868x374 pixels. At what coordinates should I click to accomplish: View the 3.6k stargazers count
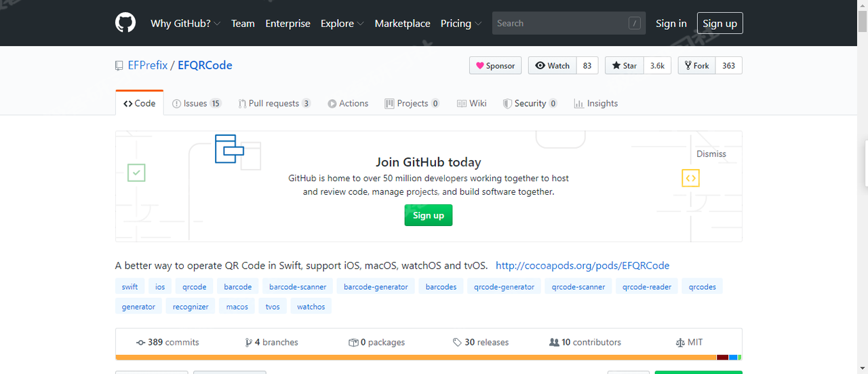click(658, 66)
